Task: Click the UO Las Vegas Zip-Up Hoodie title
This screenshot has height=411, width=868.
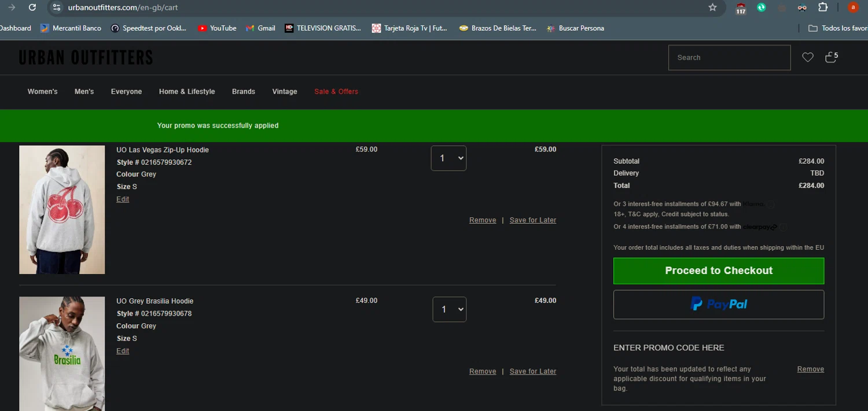Action: click(x=163, y=150)
